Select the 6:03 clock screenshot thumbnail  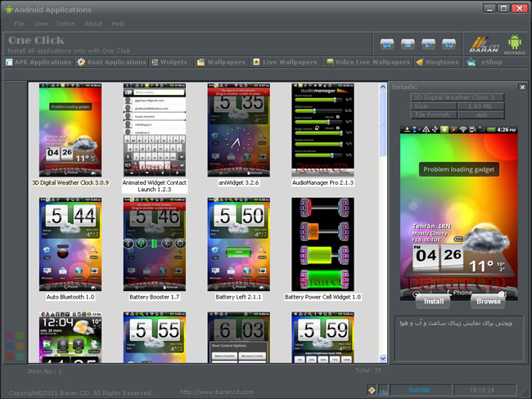[238, 338]
